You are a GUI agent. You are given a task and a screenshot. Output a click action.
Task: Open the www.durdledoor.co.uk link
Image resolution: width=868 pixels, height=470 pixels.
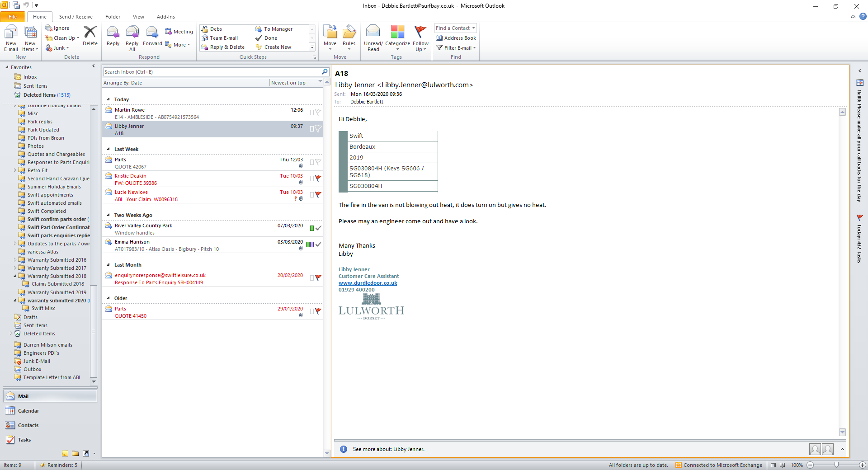[368, 283]
